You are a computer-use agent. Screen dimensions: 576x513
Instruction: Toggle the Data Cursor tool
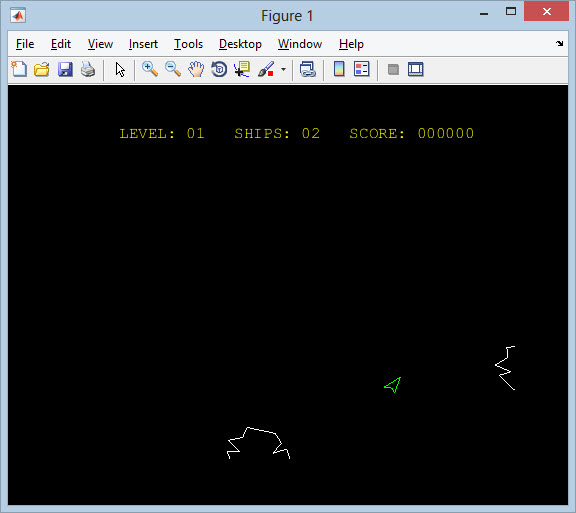pos(242,69)
